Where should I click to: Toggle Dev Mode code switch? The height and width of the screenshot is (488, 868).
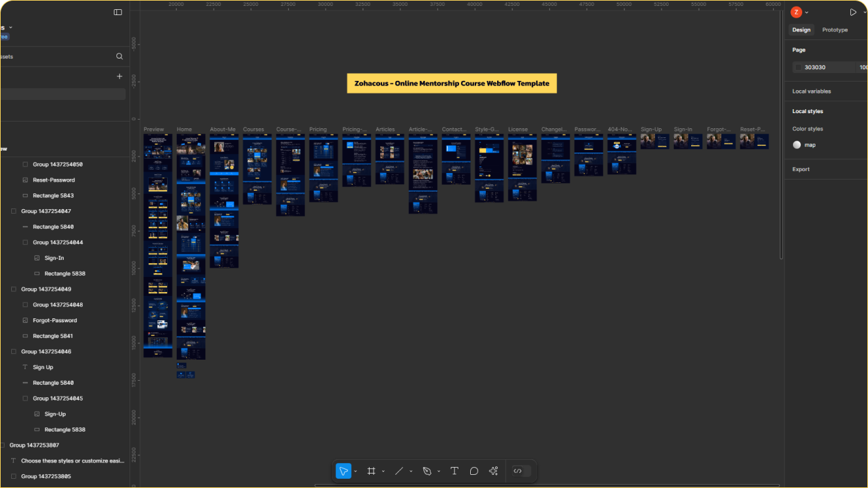pos(521,471)
